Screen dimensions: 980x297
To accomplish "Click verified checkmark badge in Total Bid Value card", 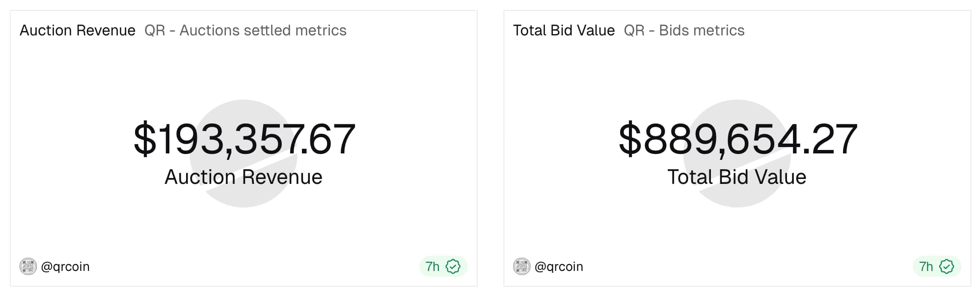I will tap(946, 267).
